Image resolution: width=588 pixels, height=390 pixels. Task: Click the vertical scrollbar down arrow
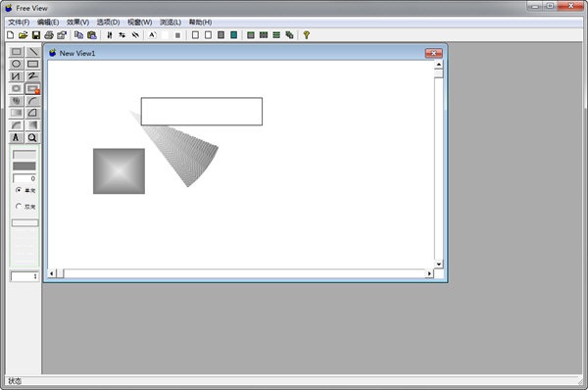pos(439,264)
